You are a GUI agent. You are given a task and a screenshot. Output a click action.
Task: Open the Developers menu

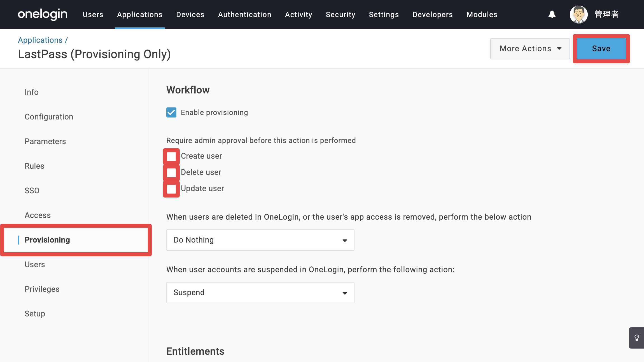coord(433,15)
